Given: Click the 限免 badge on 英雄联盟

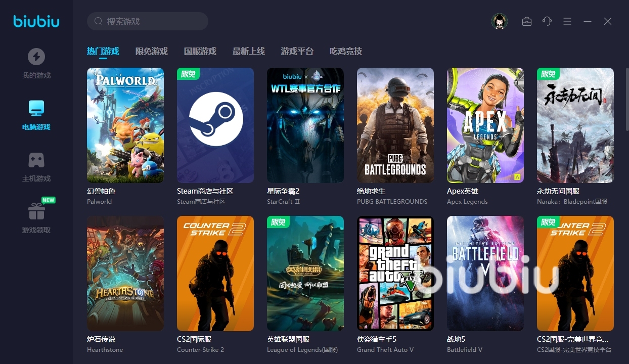Looking at the screenshot, I should pyautogui.click(x=278, y=222).
